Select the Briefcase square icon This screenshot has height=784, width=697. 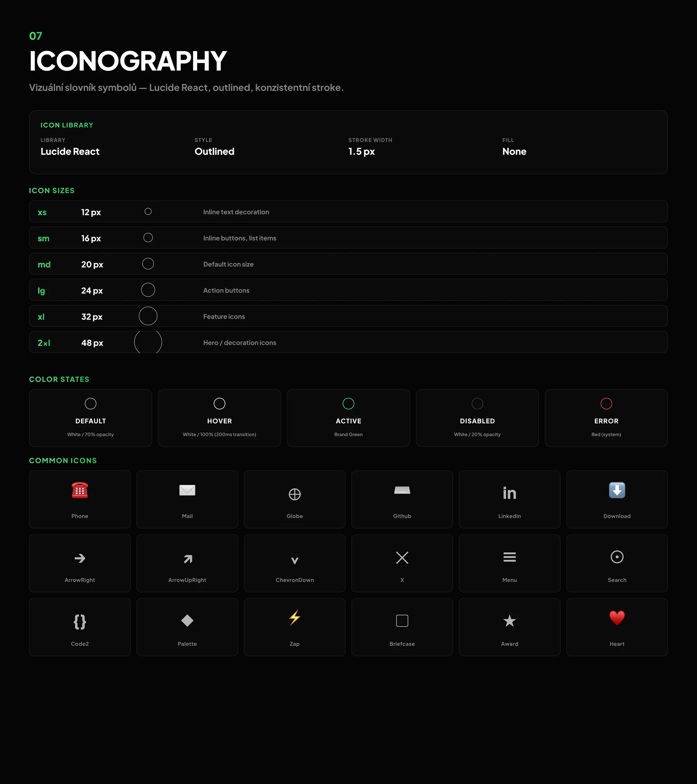click(x=402, y=621)
